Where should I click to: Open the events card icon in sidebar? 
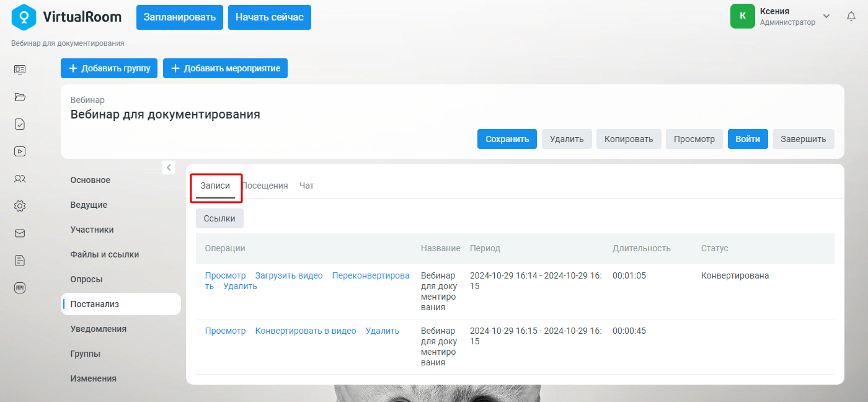20,69
